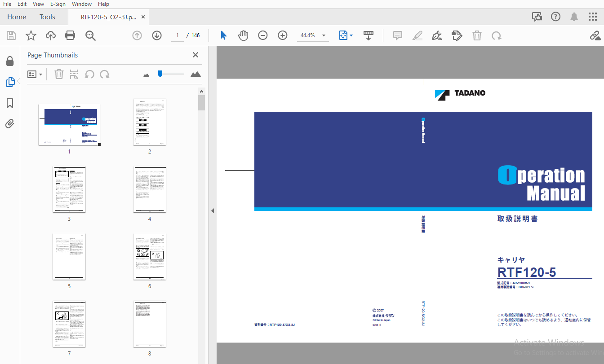Enlarge thumbnail size large mountain icon

tap(195, 74)
